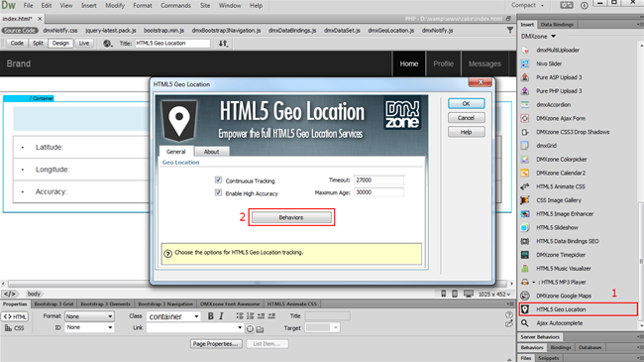Viewport: 644px width, 362px height.
Task: Select HTML5 Slideshow icon
Action: (x=525, y=227)
